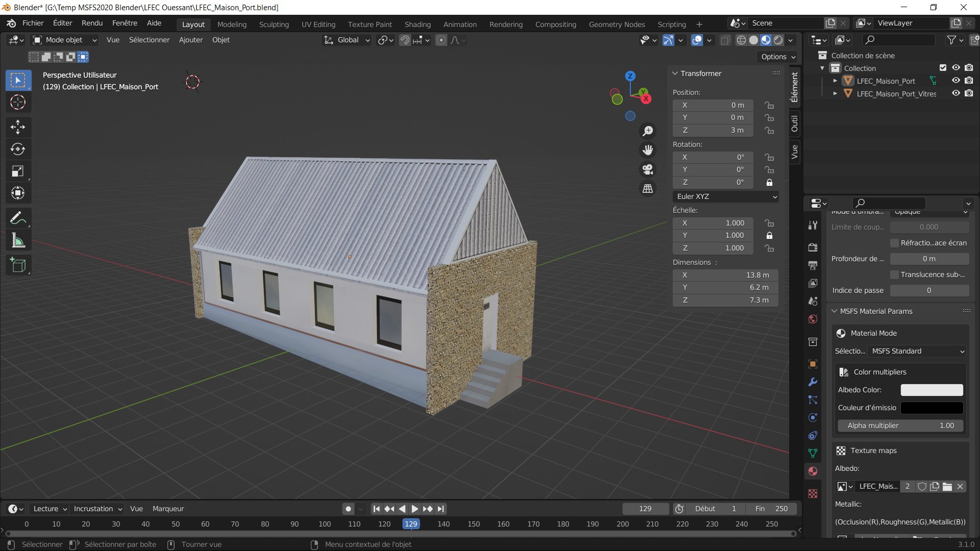Switch to the UV Editing workspace tab
This screenshot has height=551, width=980.
coord(318,24)
